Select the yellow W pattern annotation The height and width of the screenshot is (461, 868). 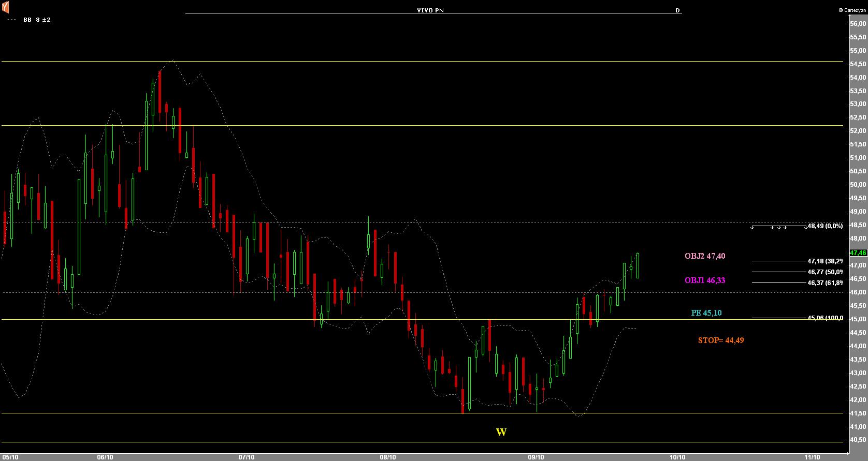pos(501,432)
